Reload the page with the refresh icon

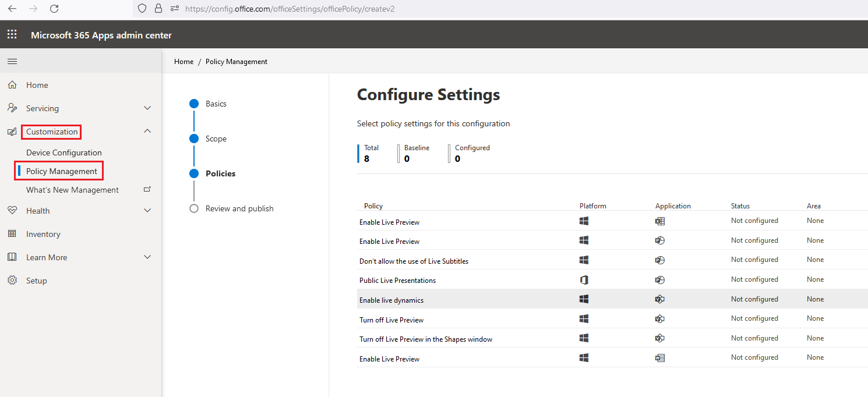point(54,9)
